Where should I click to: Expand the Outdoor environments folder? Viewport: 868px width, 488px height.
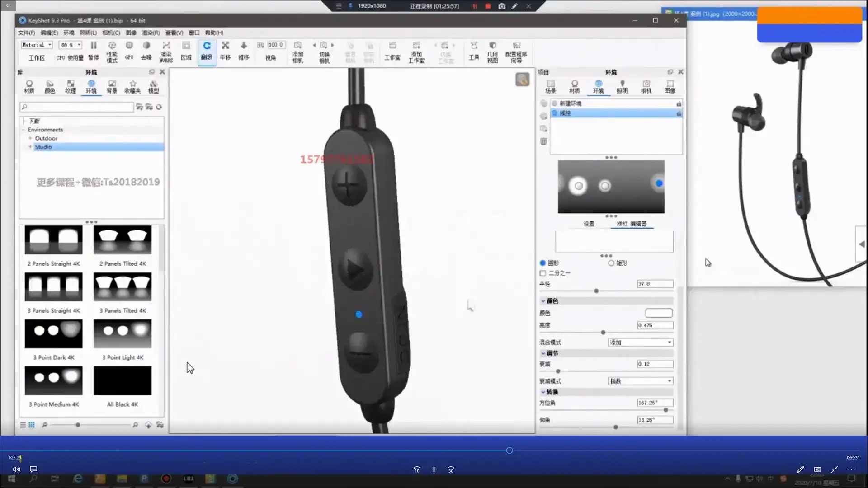pos(30,138)
